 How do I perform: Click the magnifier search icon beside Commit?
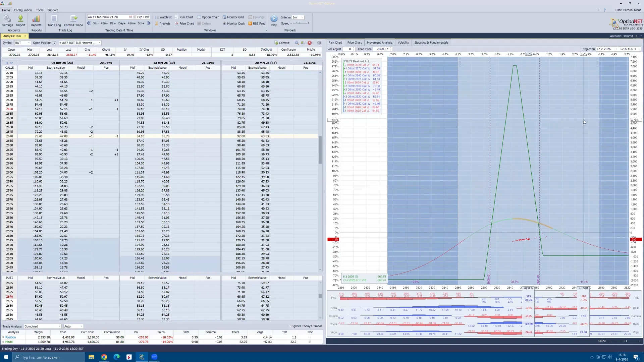click(x=297, y=43)
